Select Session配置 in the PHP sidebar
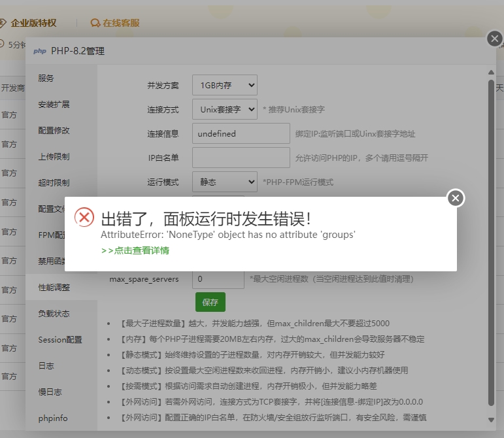The image size is (504, 438). [x=60, y=340]
